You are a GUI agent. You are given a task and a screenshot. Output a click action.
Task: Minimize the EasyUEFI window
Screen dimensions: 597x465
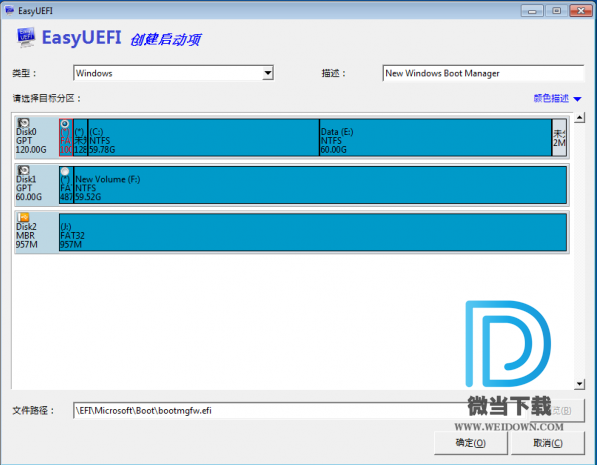pyautogui.click(x=532, y=11)
